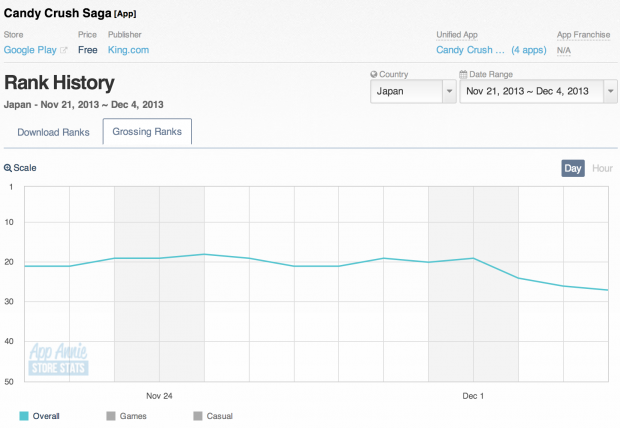Click the Rank History heading

59,83
